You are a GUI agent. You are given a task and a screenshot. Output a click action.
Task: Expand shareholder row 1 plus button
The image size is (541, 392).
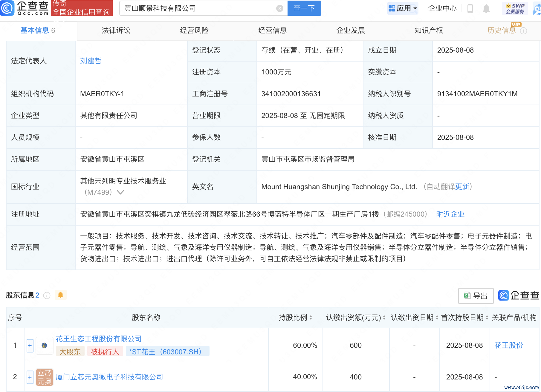30,346
